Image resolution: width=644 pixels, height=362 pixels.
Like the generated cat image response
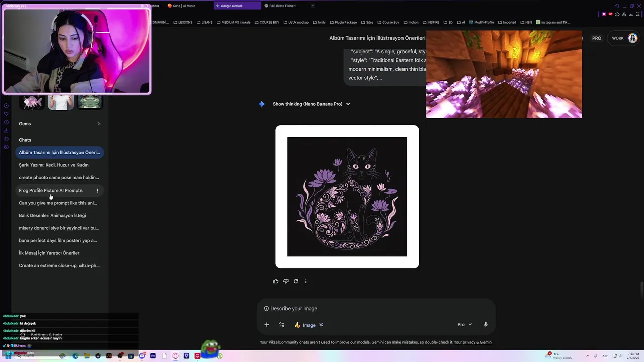click(275, 281)
